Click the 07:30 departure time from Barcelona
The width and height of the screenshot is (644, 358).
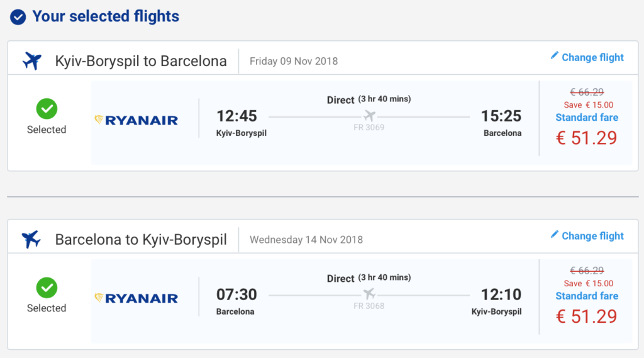tap(236, 294)
